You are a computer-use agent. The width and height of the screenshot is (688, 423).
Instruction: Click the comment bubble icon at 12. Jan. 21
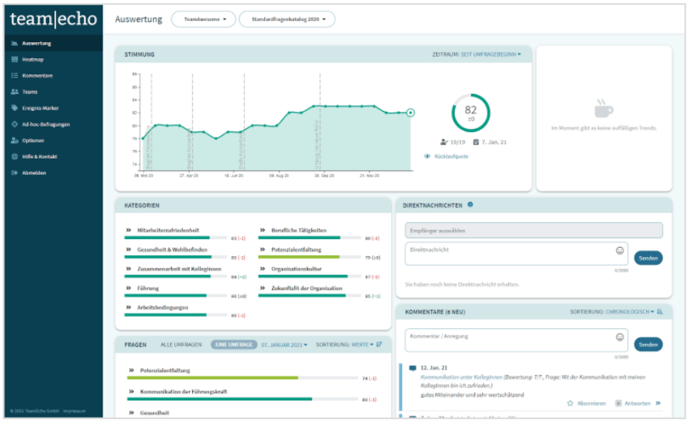(412, 368)
